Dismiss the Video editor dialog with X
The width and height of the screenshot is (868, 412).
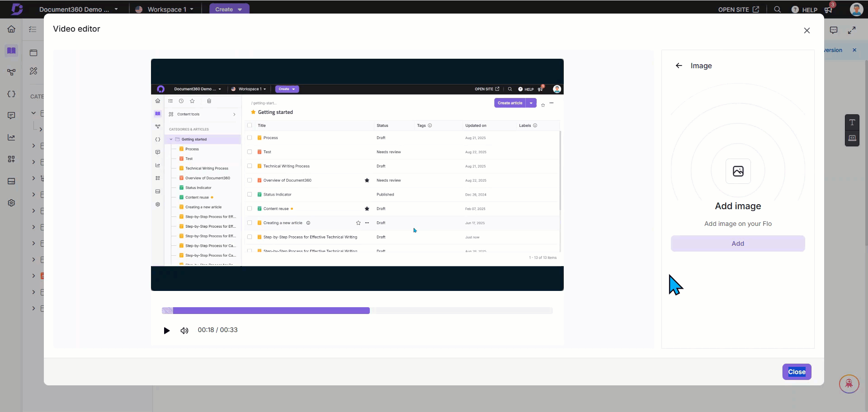click(x=807, y=31)
